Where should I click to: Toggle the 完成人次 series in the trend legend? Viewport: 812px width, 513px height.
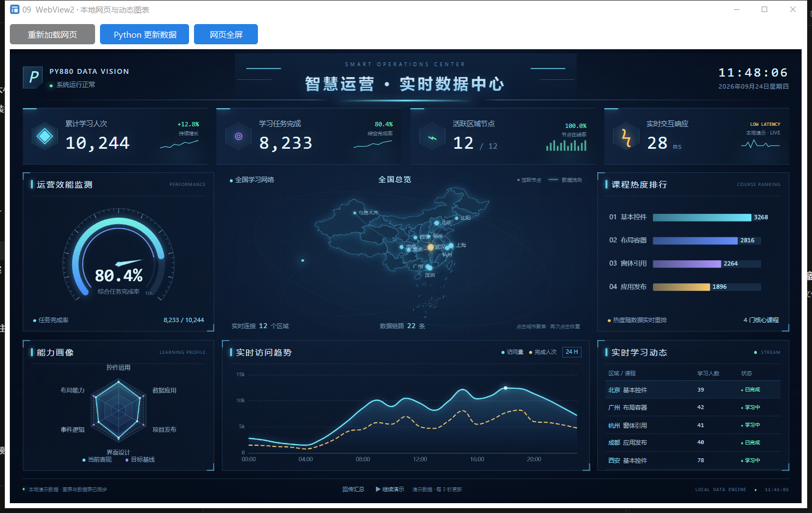tap(543, 352)
